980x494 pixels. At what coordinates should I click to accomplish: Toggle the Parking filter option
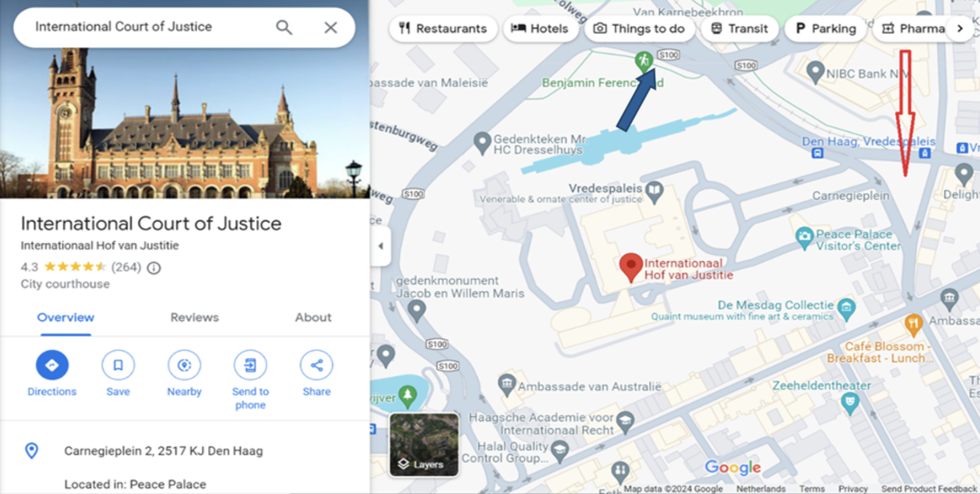click(x=824, y=28)
